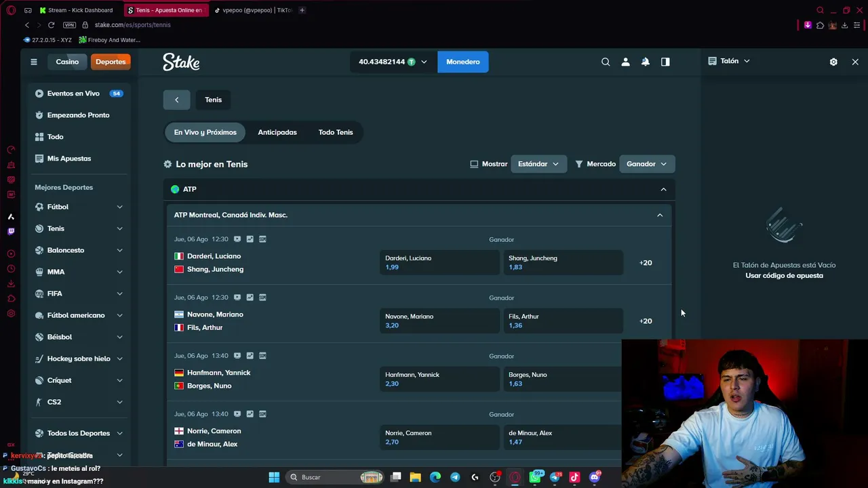The image size is (868, 488).
Task: Open the Ganador market dropdown
Action: [647, 164]
